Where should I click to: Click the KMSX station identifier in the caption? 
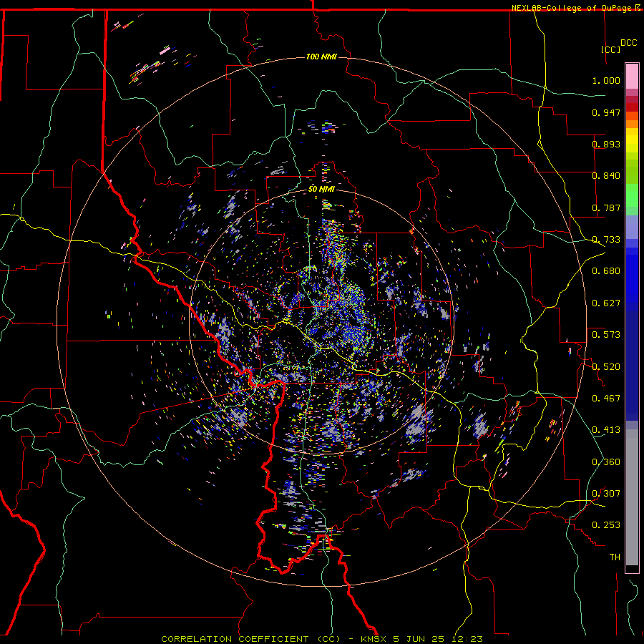374,639
